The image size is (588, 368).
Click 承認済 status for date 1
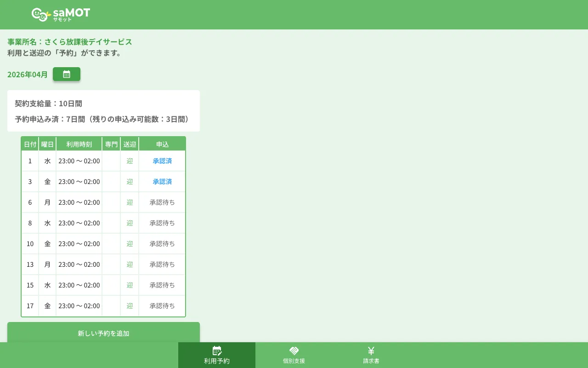(162, 161)
